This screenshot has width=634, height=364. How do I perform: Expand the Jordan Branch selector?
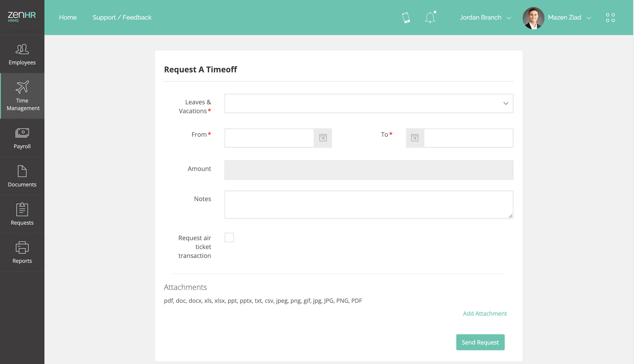tap(485, 18)
